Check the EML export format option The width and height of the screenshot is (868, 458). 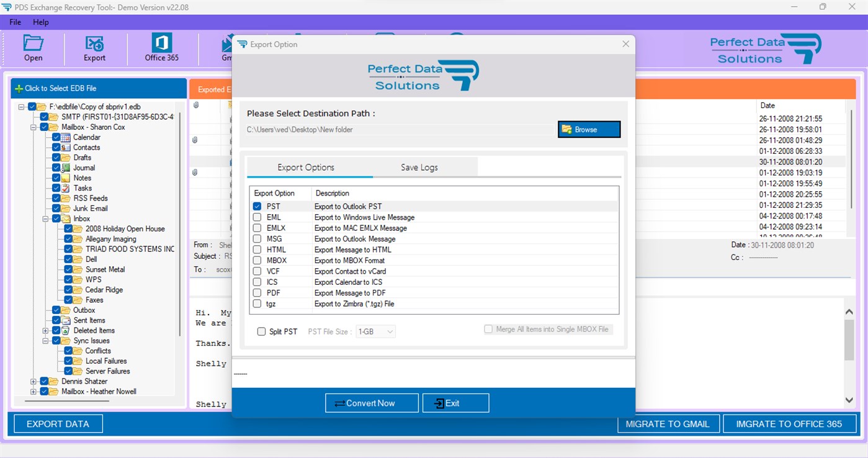256,217
